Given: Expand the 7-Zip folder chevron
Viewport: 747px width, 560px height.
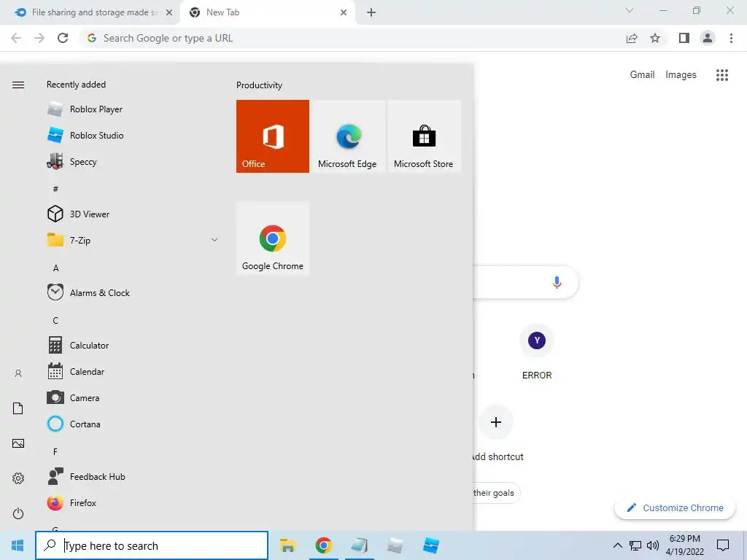Looking at the screenshot, I should (x=214, y=240).
